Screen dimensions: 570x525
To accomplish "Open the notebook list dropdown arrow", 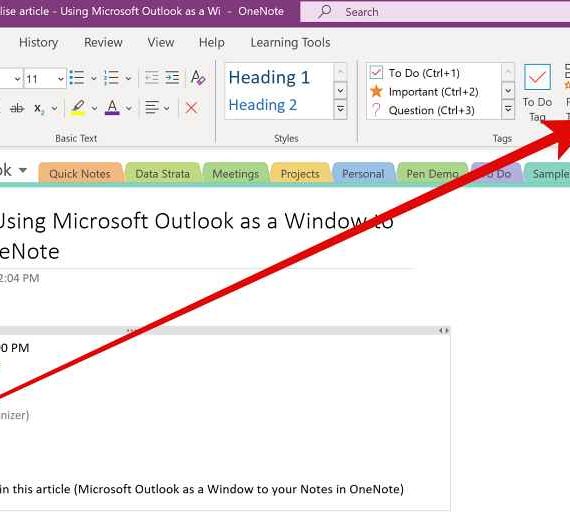I will click(x=23, y=170).
